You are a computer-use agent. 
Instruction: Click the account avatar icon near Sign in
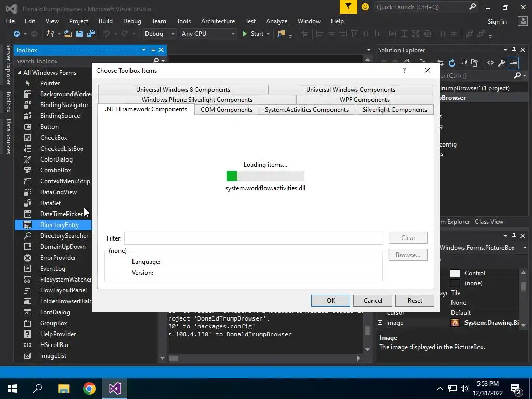(x=523, y=21)
